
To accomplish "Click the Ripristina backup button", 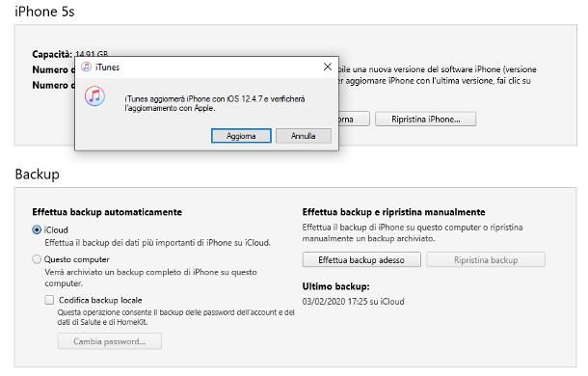I will [x=486, y=259].
